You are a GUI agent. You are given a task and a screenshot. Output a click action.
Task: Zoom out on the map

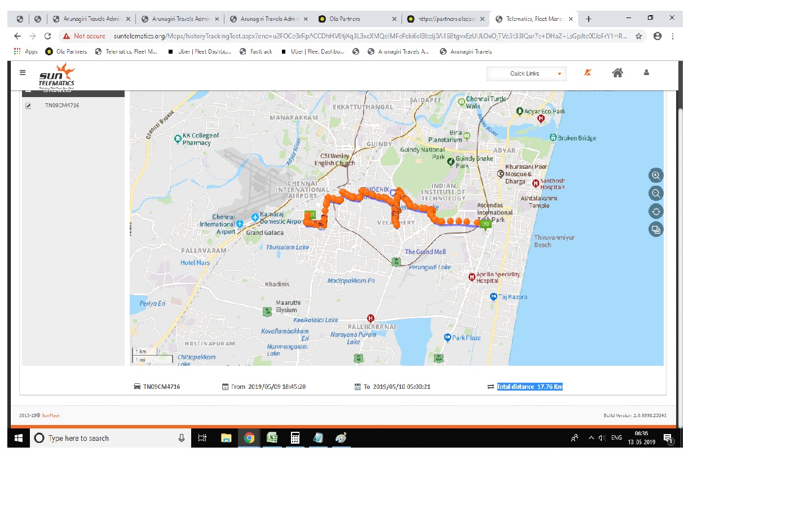(656, 194)
